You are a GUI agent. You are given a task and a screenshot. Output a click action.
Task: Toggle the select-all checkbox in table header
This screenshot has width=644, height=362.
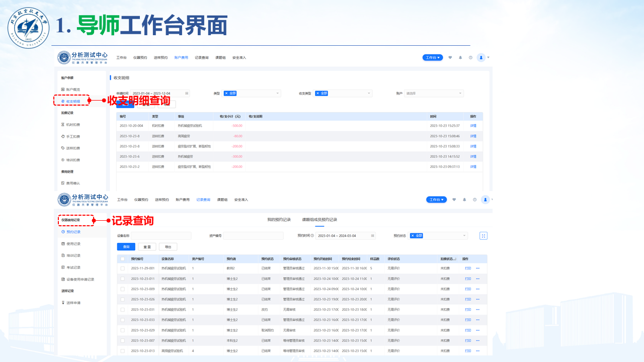click(x=122, y=259)
